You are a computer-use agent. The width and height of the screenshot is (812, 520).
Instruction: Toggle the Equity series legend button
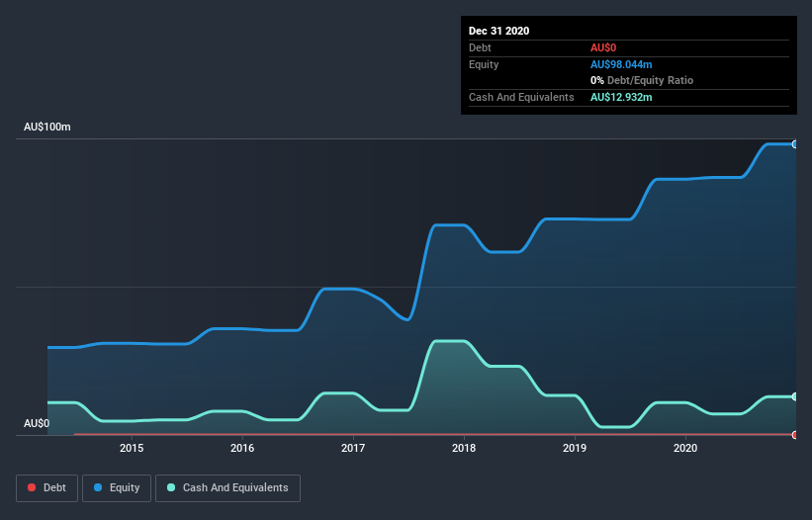tap(117, 488)
